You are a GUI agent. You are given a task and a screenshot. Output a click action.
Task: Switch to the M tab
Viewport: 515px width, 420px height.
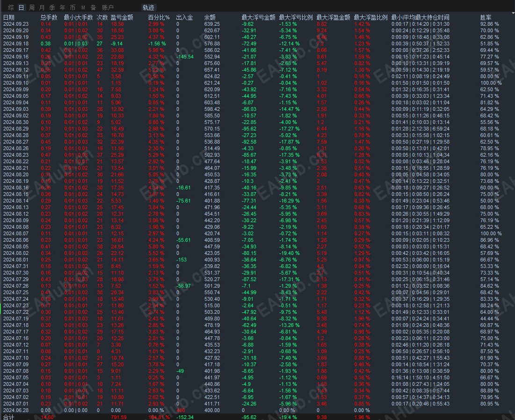[83, 7]
